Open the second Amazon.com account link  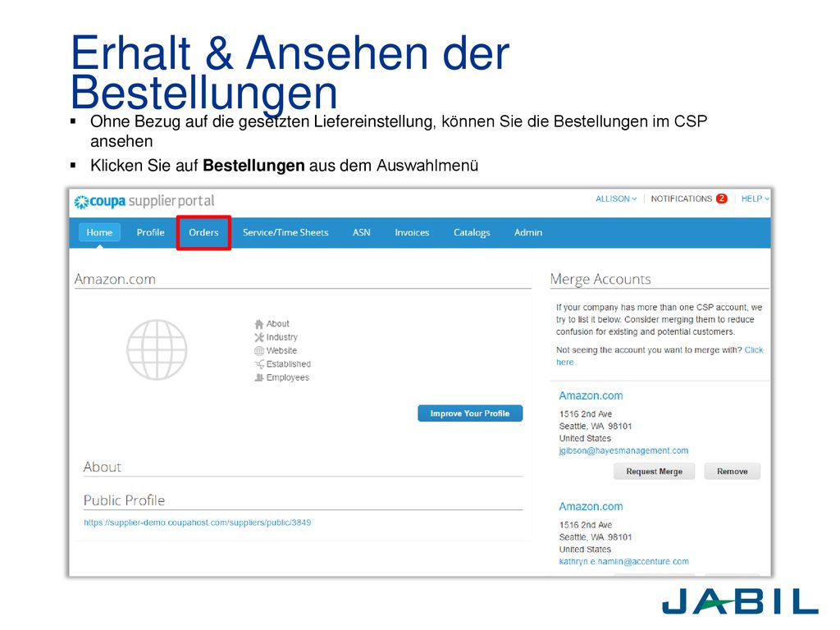coord(591,507)
